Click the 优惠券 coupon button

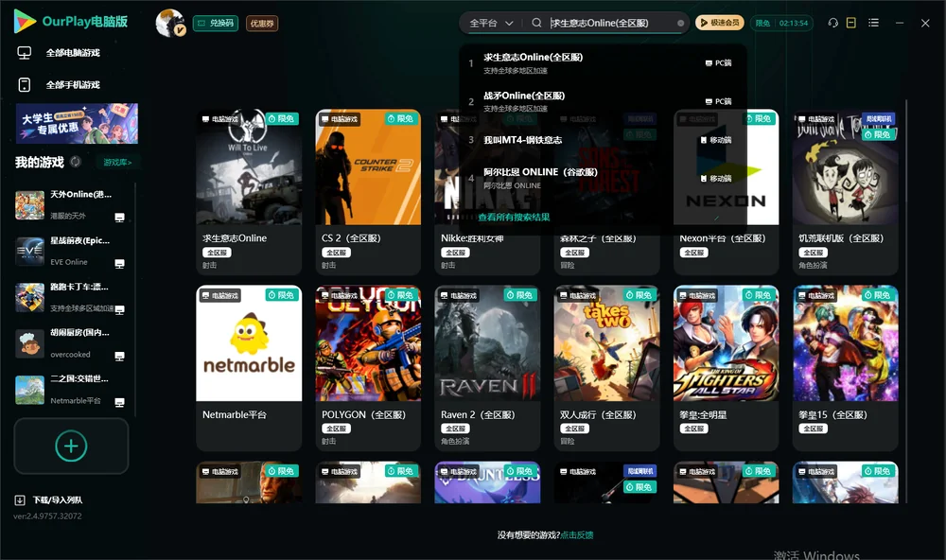262,23
